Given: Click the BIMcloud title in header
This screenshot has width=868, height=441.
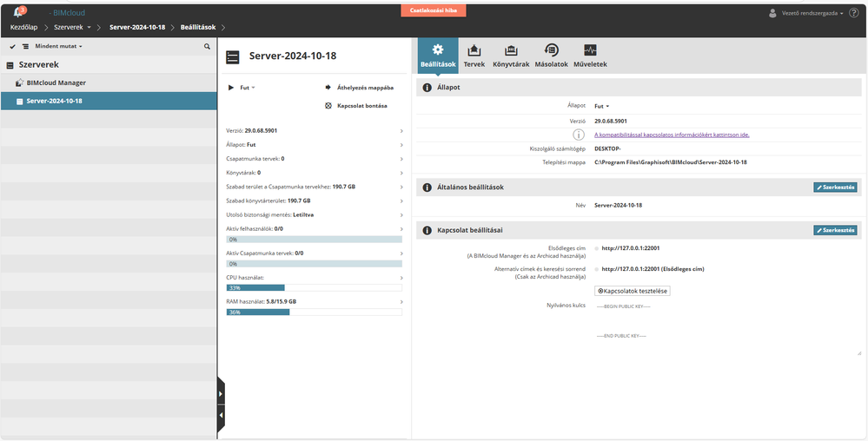Looking at the screenshot, I should (x=69, y=13).
